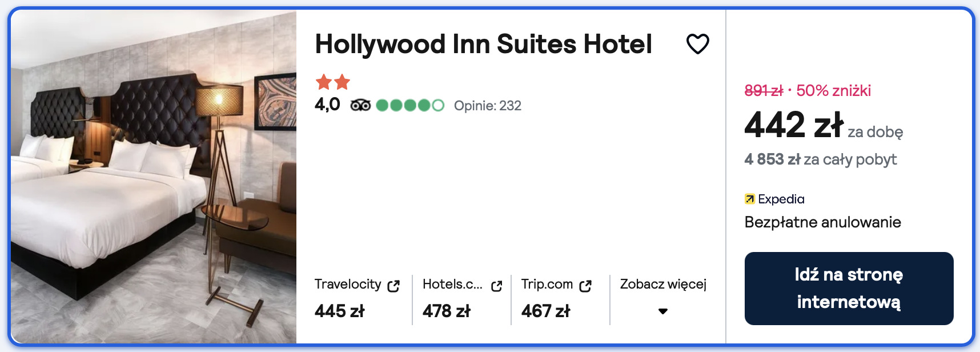This screenshot has height=352, width=980.
Task: Select the Hotels.com 478 zł price
Action: 446,311
